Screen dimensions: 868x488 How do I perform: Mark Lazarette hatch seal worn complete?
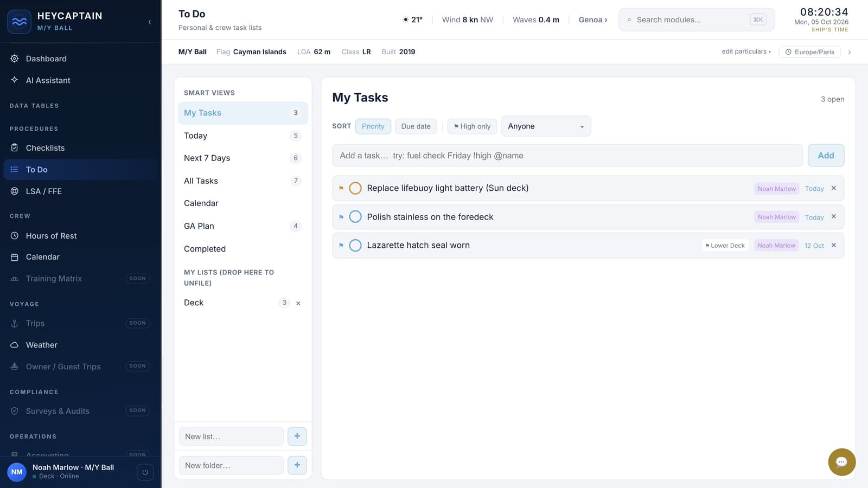pyautogui.click(x=355, y=245)
